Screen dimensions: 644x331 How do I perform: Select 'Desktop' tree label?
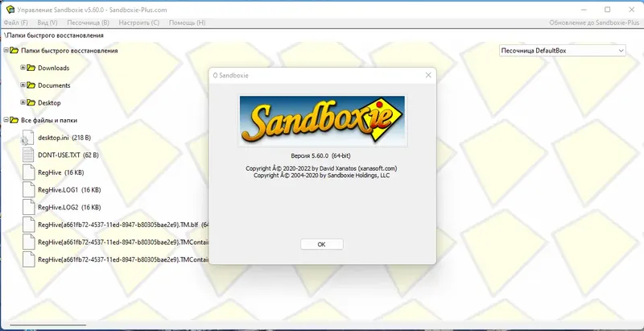coord(49,102)
